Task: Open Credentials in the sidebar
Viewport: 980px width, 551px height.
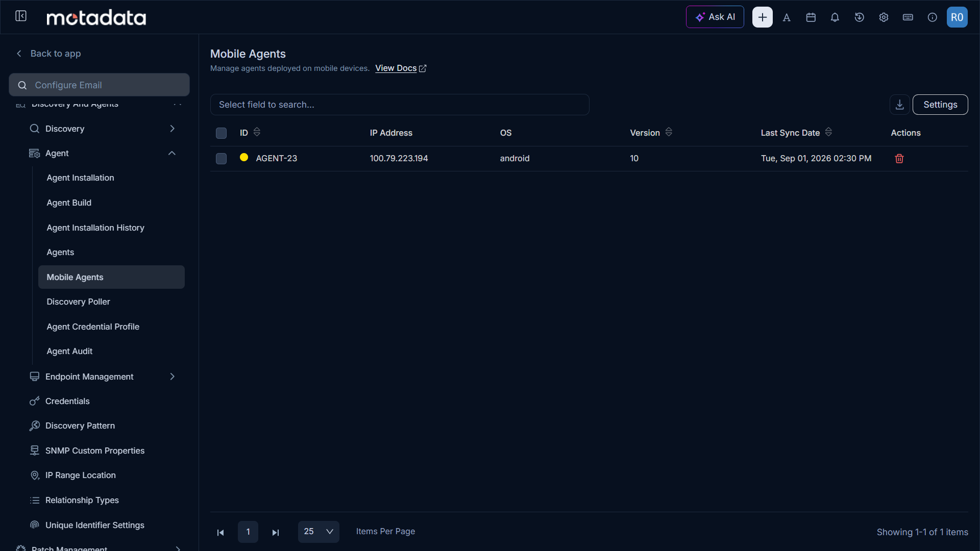Action: 67,401
